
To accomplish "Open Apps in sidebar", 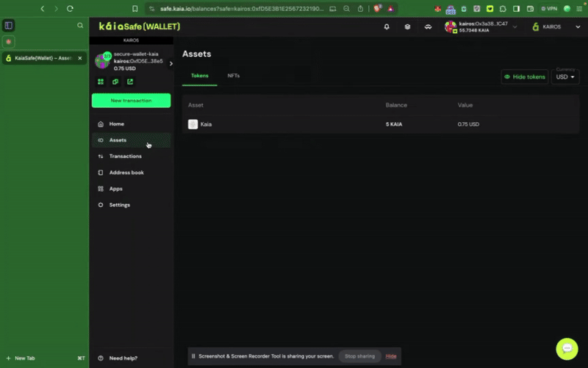I will click(x=132, y=188).
